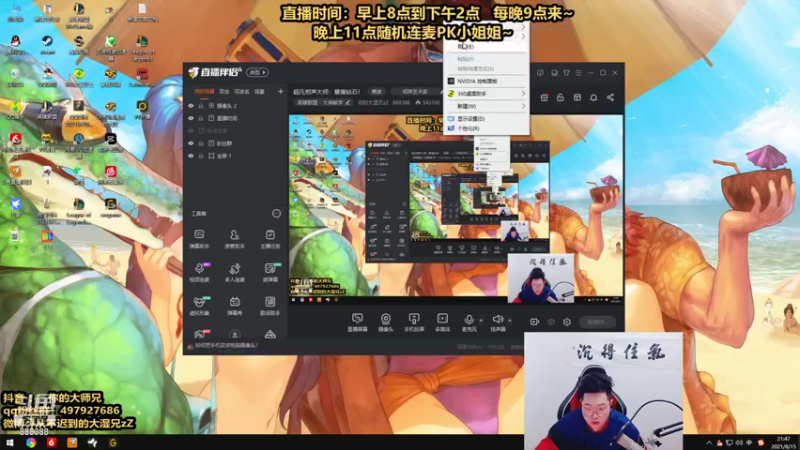Expand the 360桌面助手 submenu arrow

(523, 93)
